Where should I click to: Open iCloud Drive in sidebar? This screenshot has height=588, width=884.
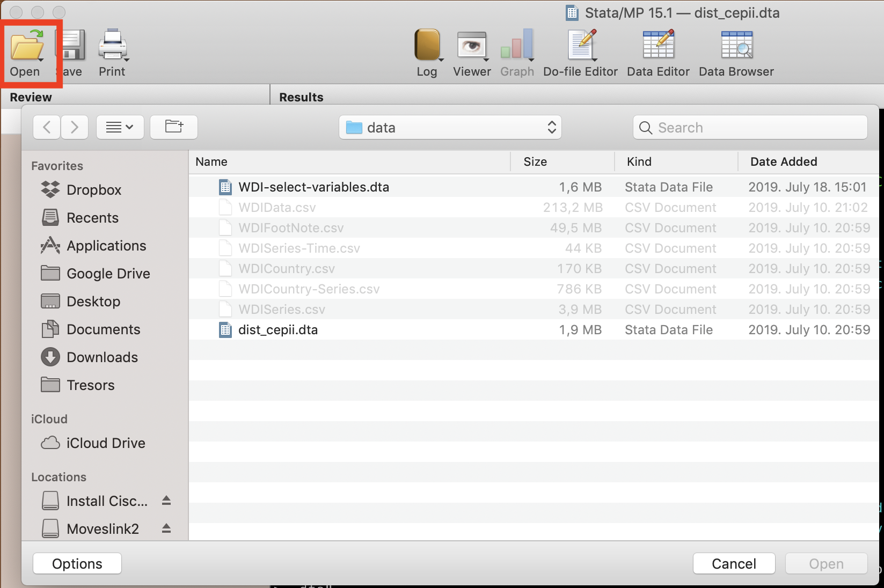click(93, 443)
